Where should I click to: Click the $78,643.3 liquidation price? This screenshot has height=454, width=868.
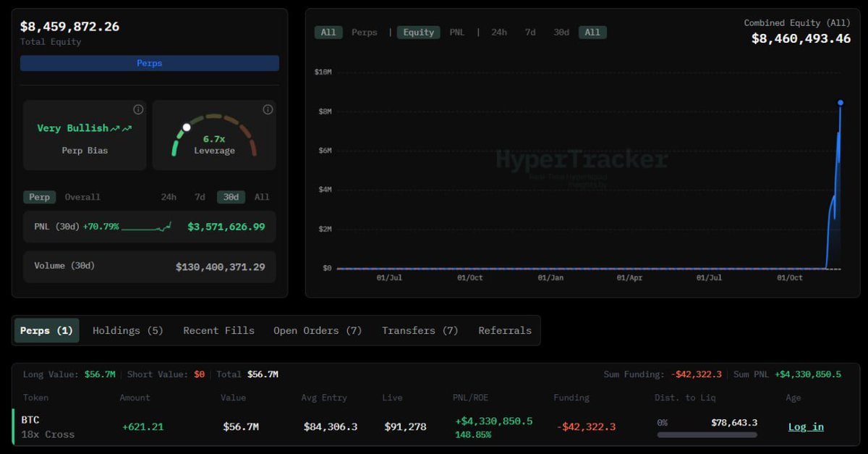pos(734,423)
